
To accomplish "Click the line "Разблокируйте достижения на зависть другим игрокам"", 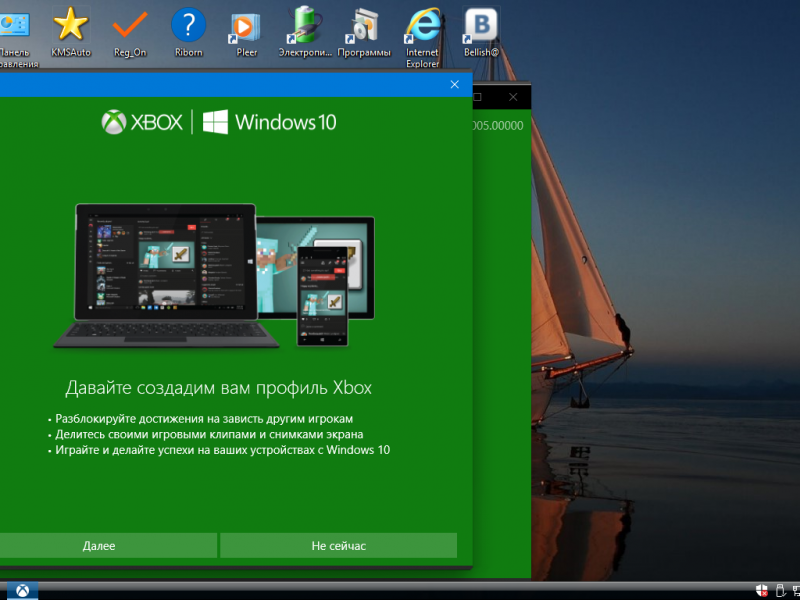I will click(204, 419).
